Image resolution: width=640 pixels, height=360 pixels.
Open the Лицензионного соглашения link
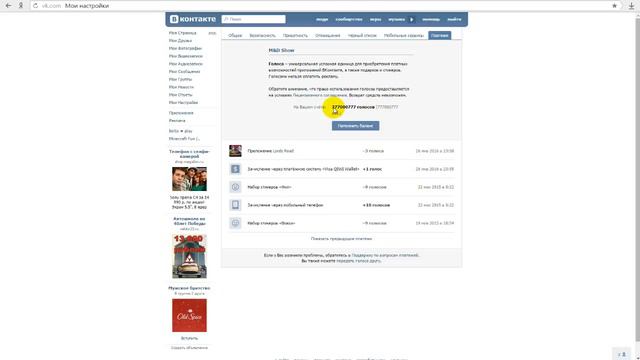(320, 95)
